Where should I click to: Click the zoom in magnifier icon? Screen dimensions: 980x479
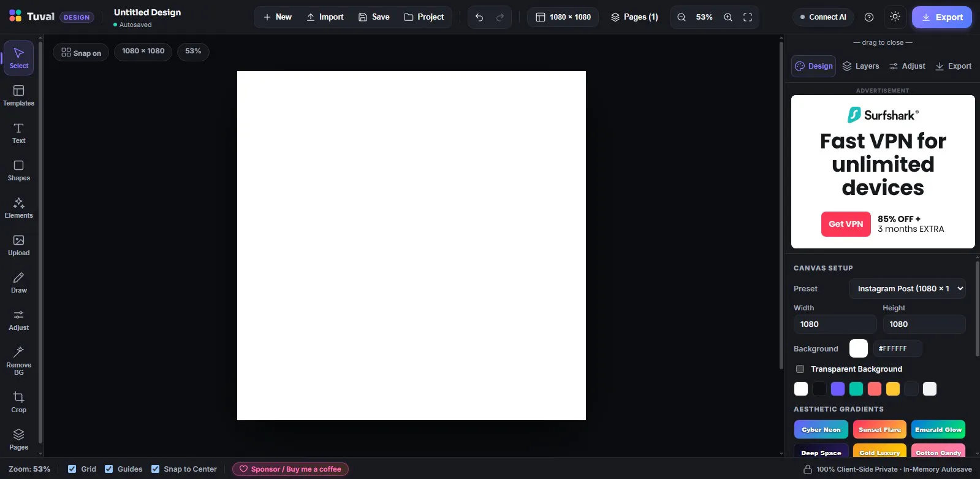(728, 17)
